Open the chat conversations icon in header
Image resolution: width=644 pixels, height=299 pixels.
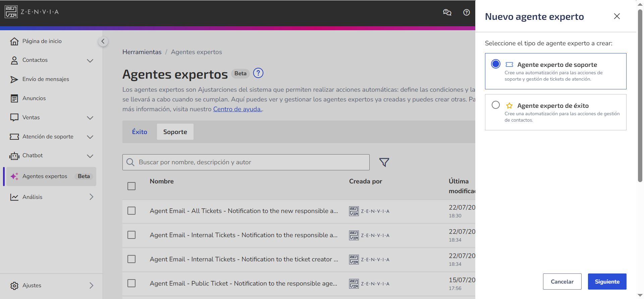tap(447, 12)
